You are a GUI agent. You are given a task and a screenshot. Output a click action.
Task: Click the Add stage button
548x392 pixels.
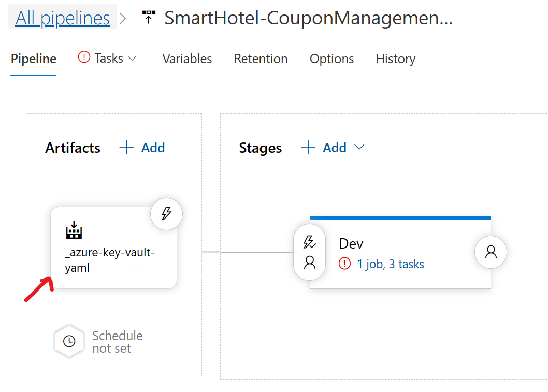click(x=326, y=148)
